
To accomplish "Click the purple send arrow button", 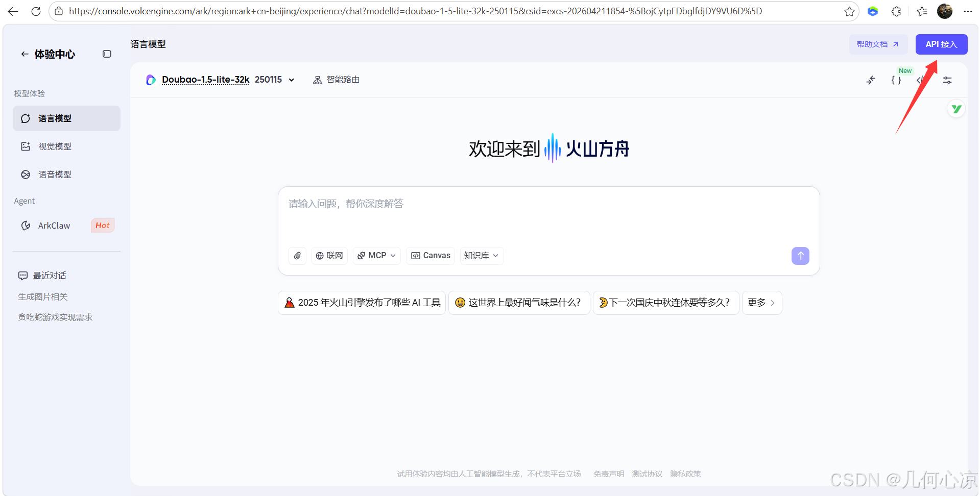I will pyautogui.click(x=800, y=256).
